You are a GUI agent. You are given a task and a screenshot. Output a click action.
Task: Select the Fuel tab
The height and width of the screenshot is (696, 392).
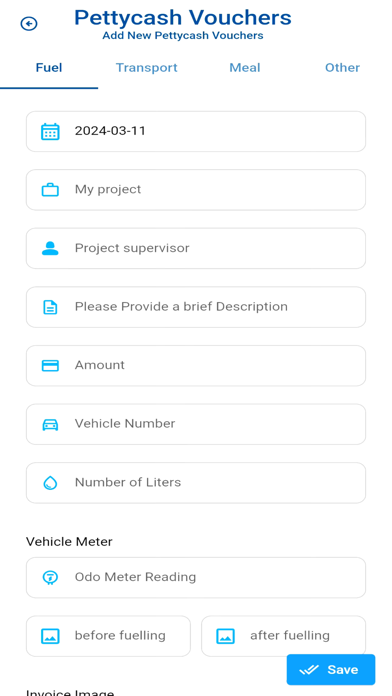(x=49, y=68)
